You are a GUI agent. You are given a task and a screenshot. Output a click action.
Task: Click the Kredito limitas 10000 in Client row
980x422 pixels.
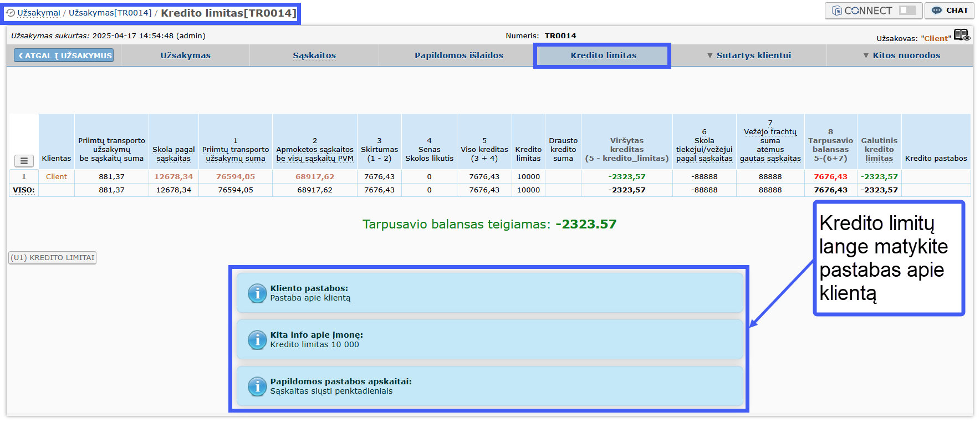pyautogui.click(x=528, y=177)
